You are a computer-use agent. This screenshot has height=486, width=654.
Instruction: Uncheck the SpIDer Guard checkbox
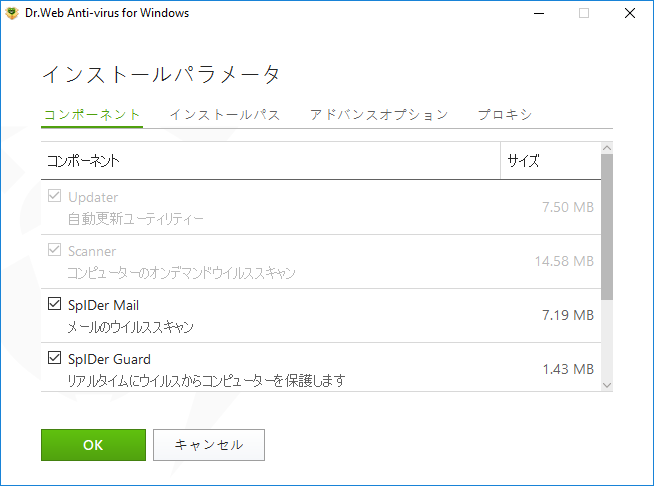click(x=54, y=358)
